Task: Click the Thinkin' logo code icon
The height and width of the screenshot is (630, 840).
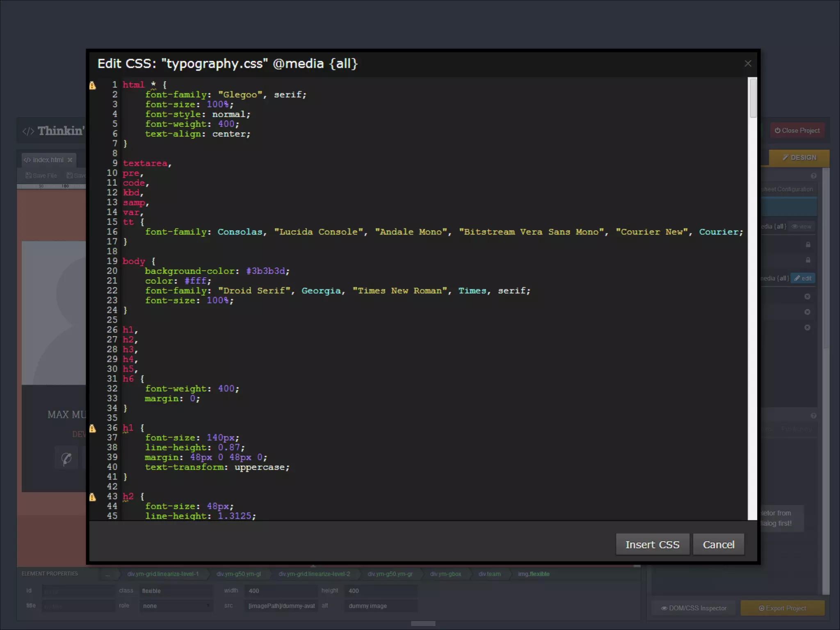Action: (x=28, y=131)
